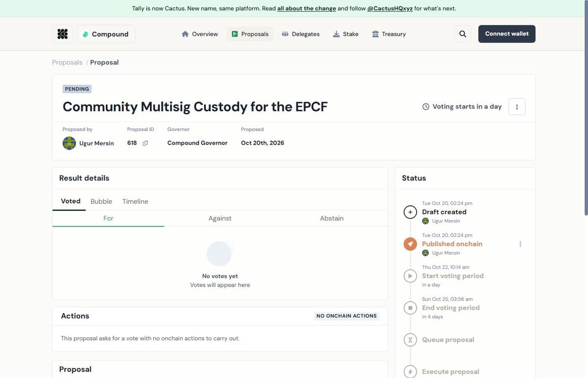Select the For votes column
The image size is (588, 378).
(x=108, y=218)
